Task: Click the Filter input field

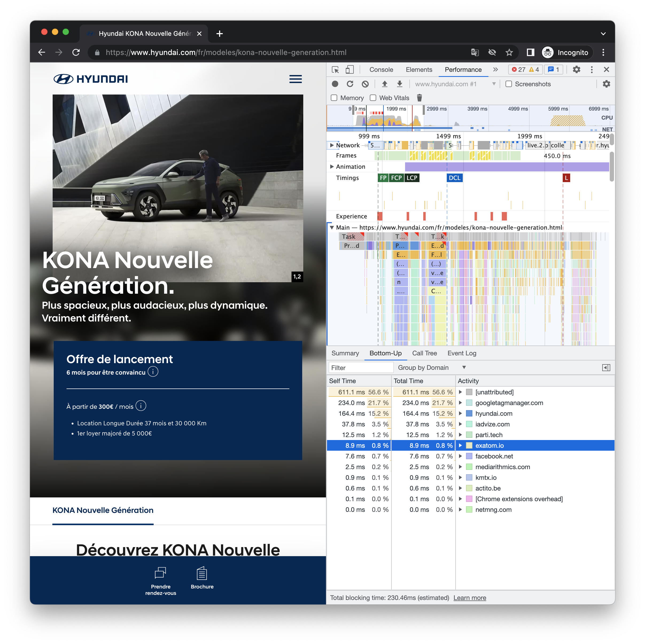Action: click(x=361, y=368)
